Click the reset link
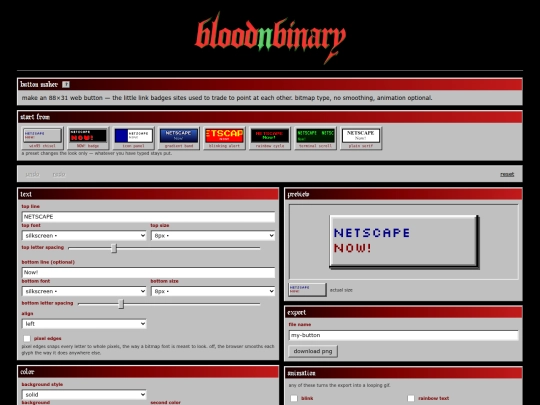540x405 pixels. coord(507,174)
